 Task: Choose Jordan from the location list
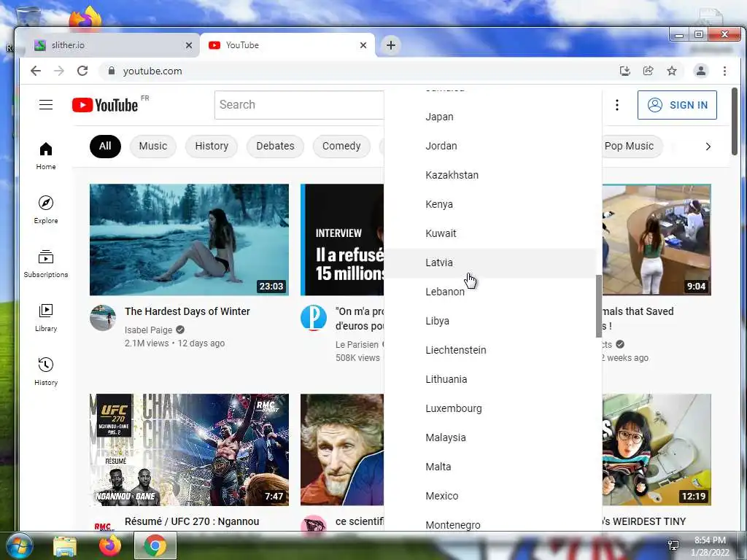coord(489,146)
